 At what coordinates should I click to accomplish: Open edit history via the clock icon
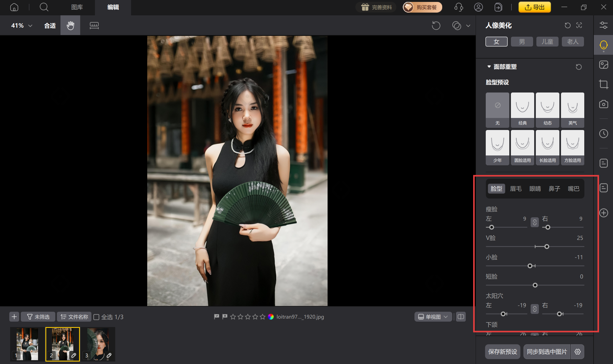click(603, 134)
